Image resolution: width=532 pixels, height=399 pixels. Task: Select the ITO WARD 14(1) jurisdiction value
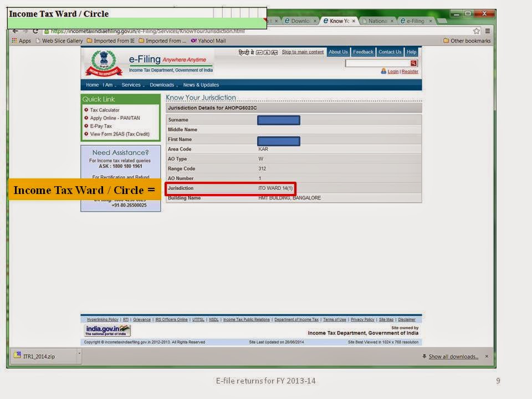275,188
